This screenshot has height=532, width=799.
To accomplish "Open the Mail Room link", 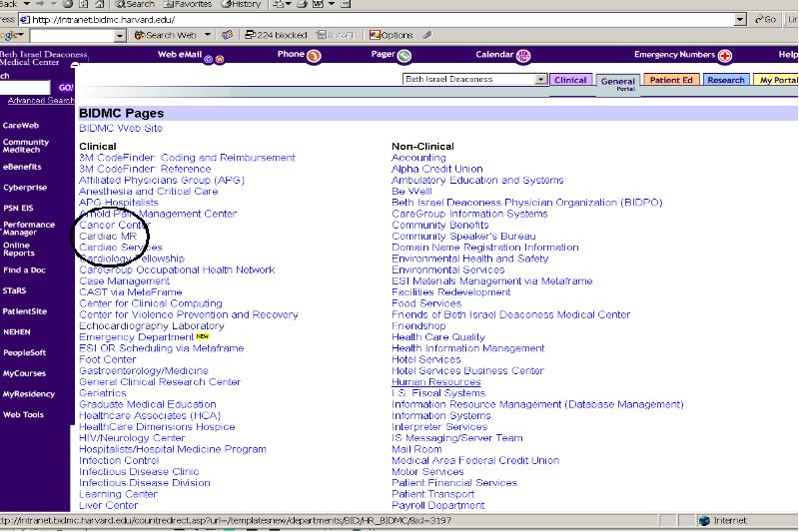I will pyautogui.click(x=416, y=449).
